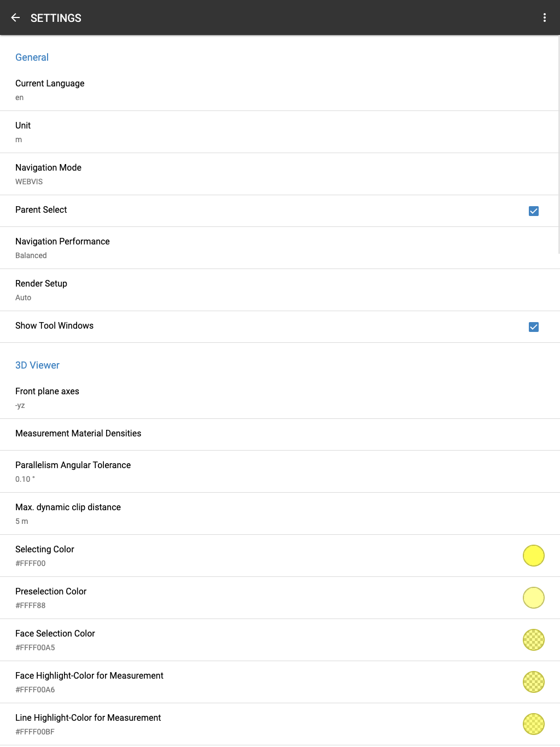
Task: Click the back arrow icon
Action: (x=15, y=17)
